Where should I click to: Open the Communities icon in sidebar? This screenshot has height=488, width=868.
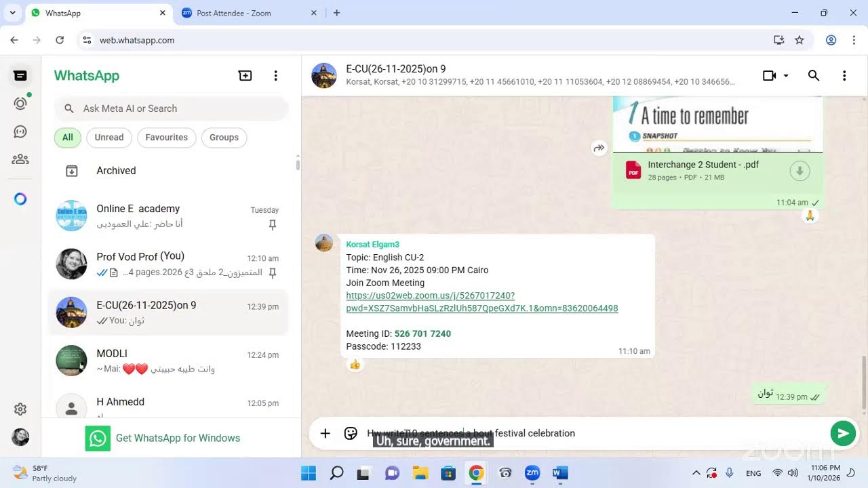pyautogui.click(x=20, y=159)
